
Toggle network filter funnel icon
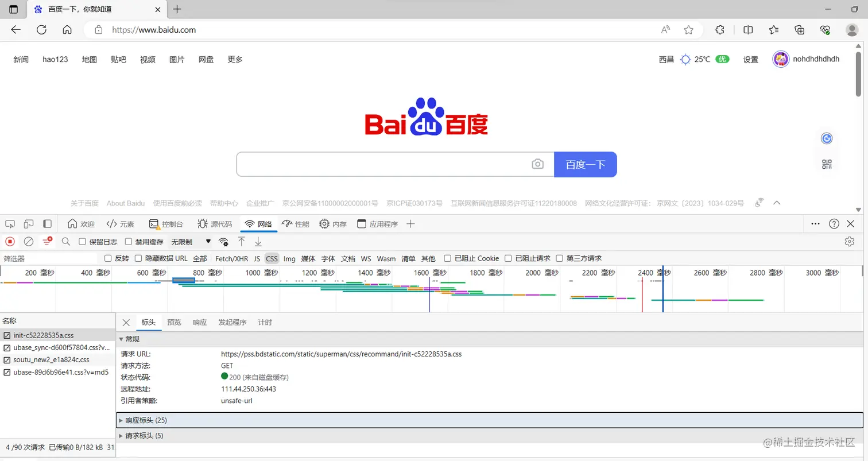[47, 242]
